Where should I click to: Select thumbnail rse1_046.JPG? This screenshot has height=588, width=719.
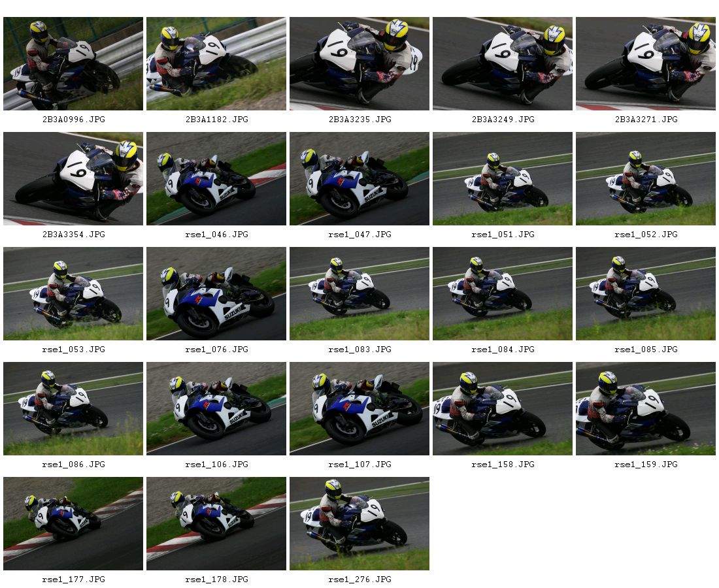tap(216, 179)
